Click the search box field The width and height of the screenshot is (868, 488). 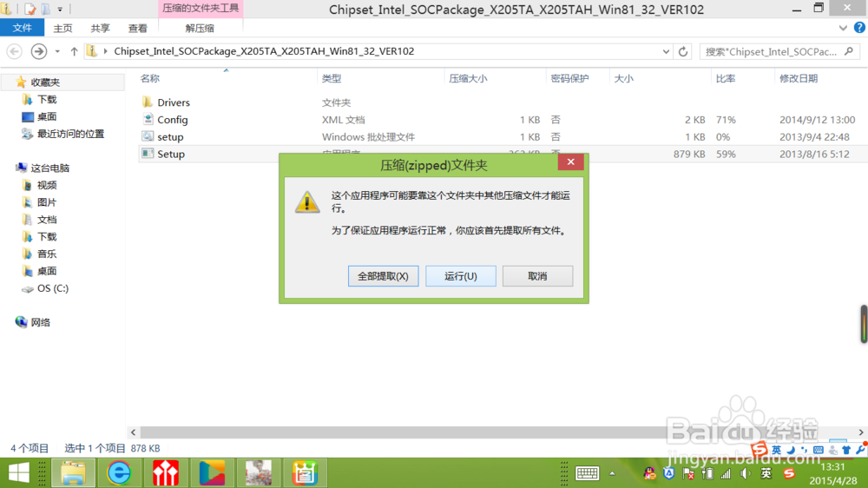pyautogui.click(x=779, y=51)
